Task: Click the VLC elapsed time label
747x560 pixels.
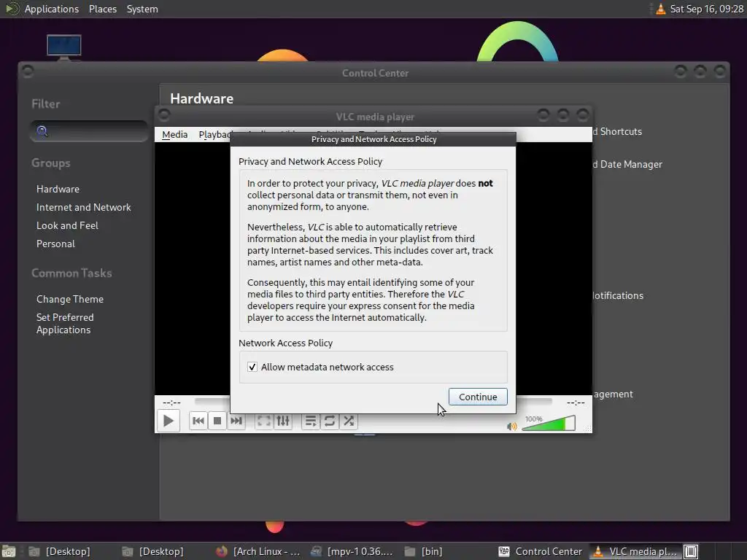Action: pyautogui.click(x=171, y=402)
